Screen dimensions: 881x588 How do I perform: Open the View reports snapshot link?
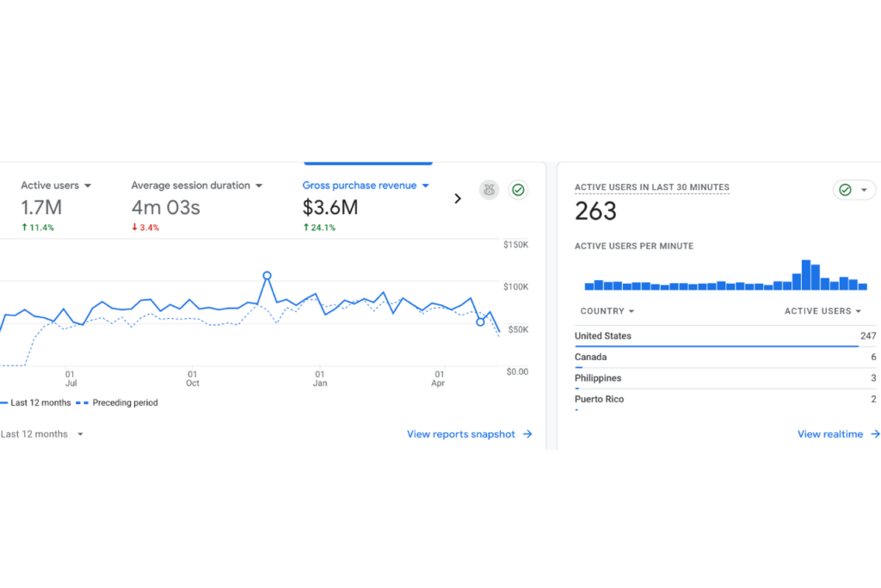coord(461,435)
